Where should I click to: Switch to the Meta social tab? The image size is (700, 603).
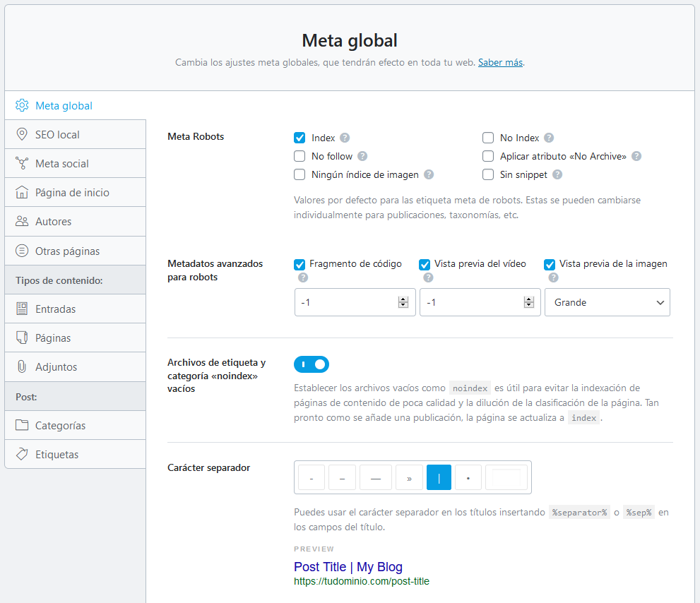point(75,163)
